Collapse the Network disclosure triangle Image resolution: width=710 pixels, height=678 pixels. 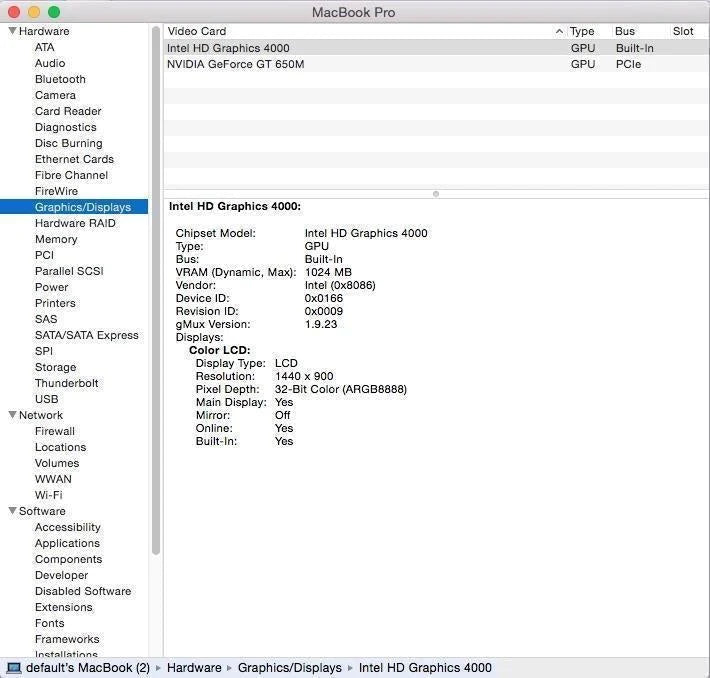point(12,415)
